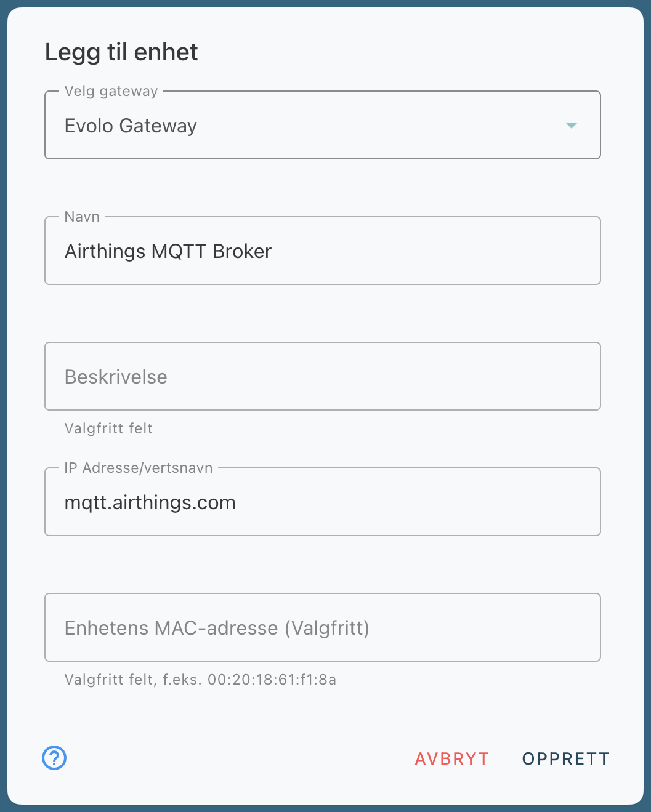Image resolution: width=651 pixels, height=812 pixels.
Task: Click the Legg til enhet heading
Action: [121, 52]
